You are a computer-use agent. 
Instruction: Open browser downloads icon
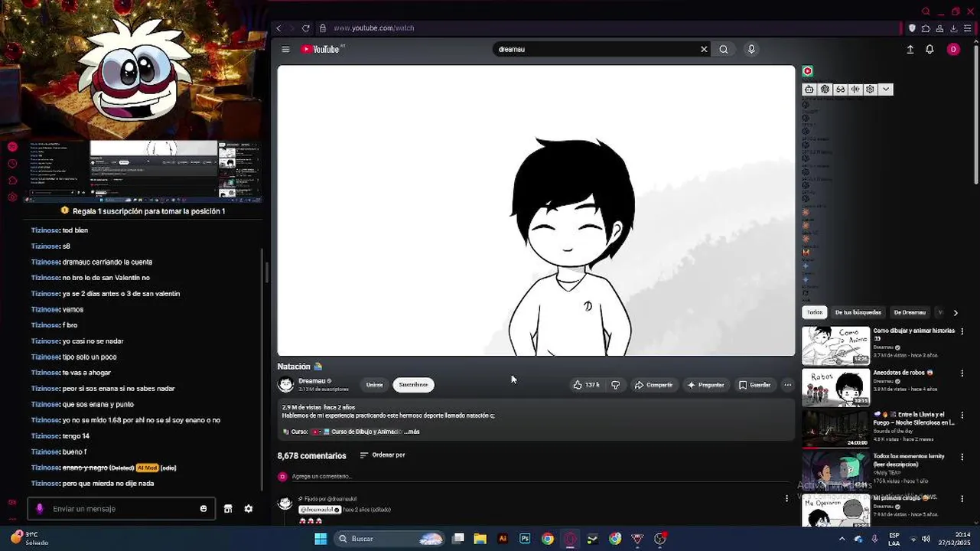[x=953, y=28]
